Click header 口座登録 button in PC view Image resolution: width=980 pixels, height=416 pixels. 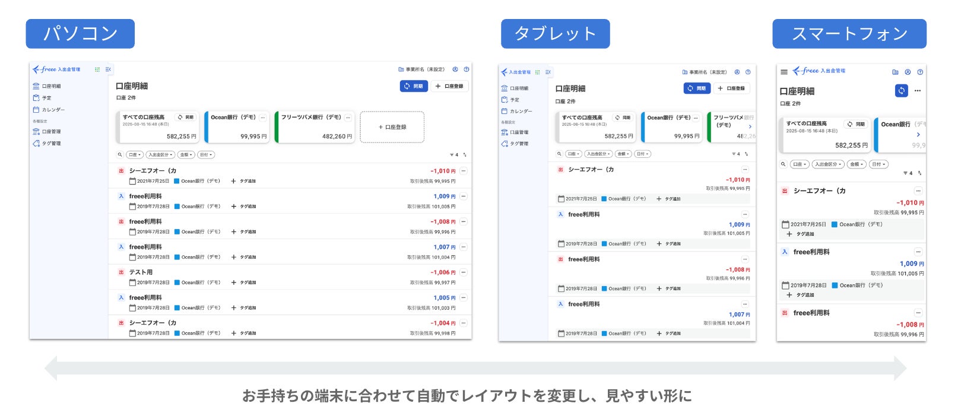pos(450,86)
